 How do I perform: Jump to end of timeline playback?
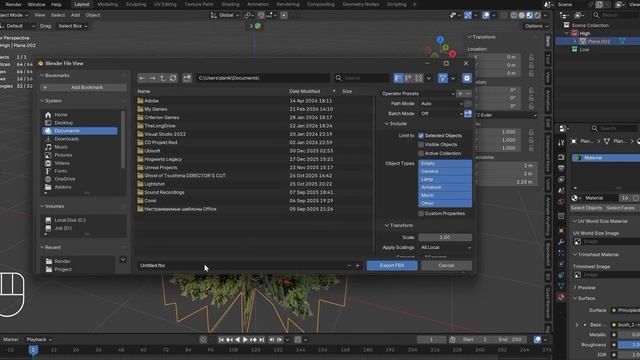point(262,339)
